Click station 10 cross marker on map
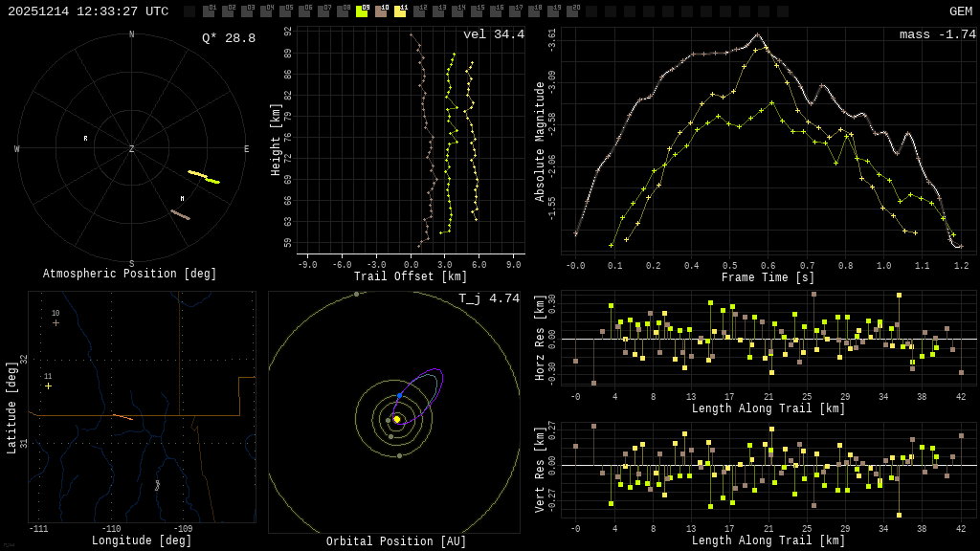Image resolution: width=980 pixels, height=551 pixels. click(56, 322)
